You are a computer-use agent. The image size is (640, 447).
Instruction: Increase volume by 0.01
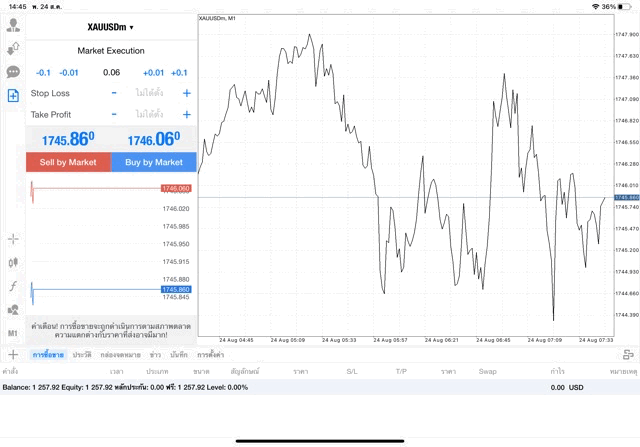[x=153, y=72]
